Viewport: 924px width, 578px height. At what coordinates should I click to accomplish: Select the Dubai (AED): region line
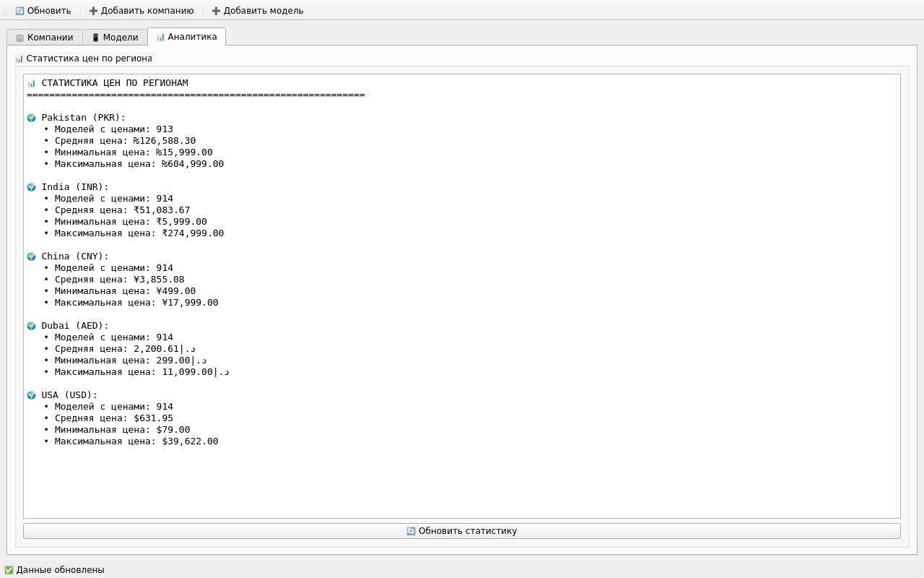pyautogui.click(x=75, y=326)
